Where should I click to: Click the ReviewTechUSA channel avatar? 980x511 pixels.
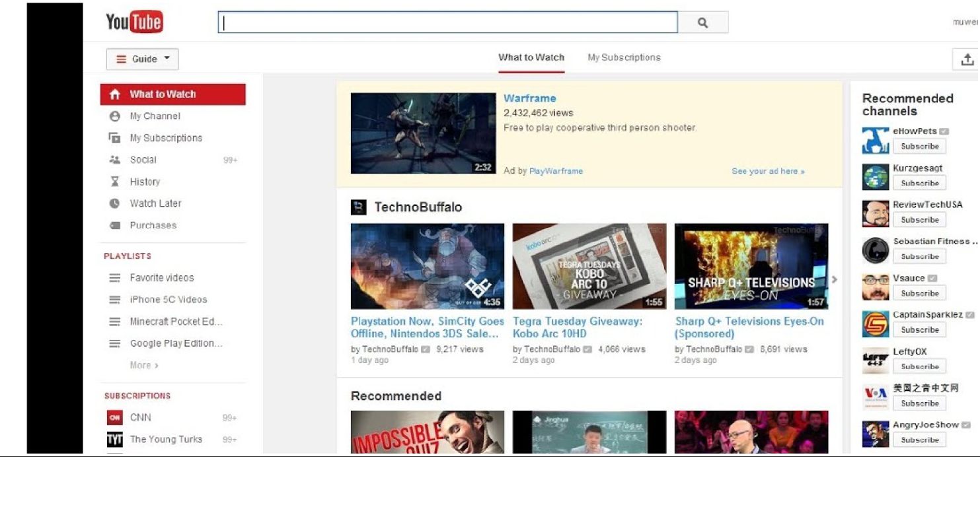coord(876,214)
